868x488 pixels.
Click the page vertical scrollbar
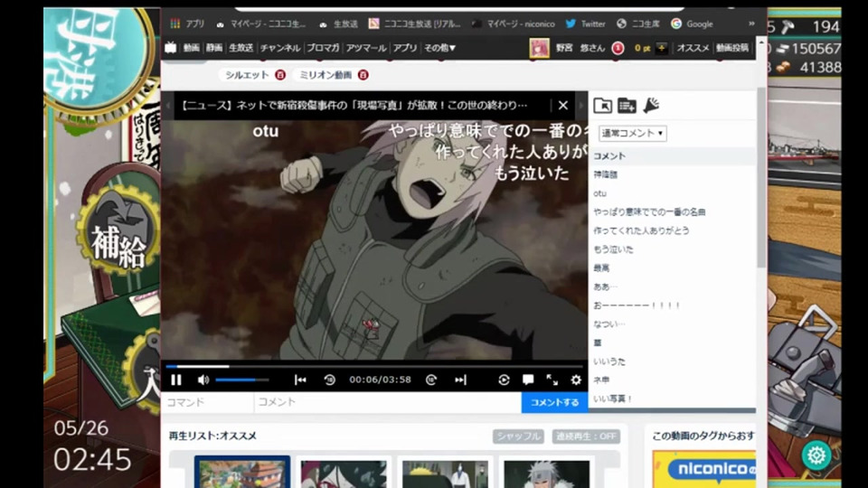[761, 180]
